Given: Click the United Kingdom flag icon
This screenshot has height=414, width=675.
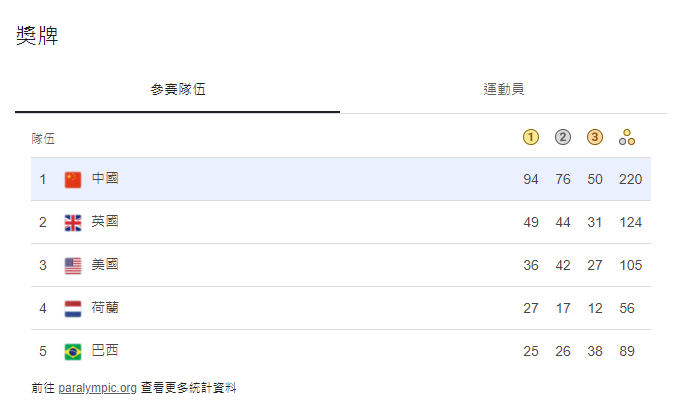Looking at the screenshot, I should [73, 223].
